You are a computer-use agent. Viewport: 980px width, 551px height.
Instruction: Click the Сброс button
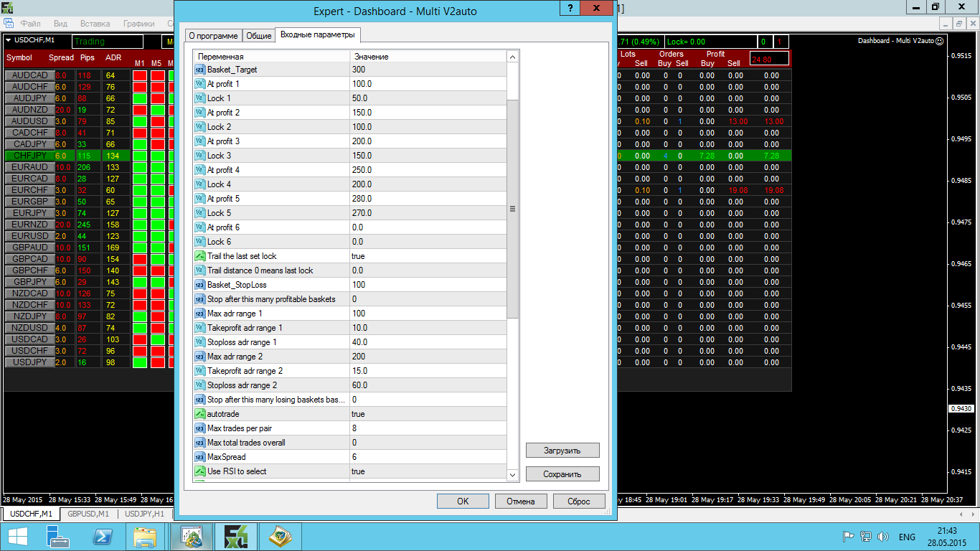coord(578,501)
